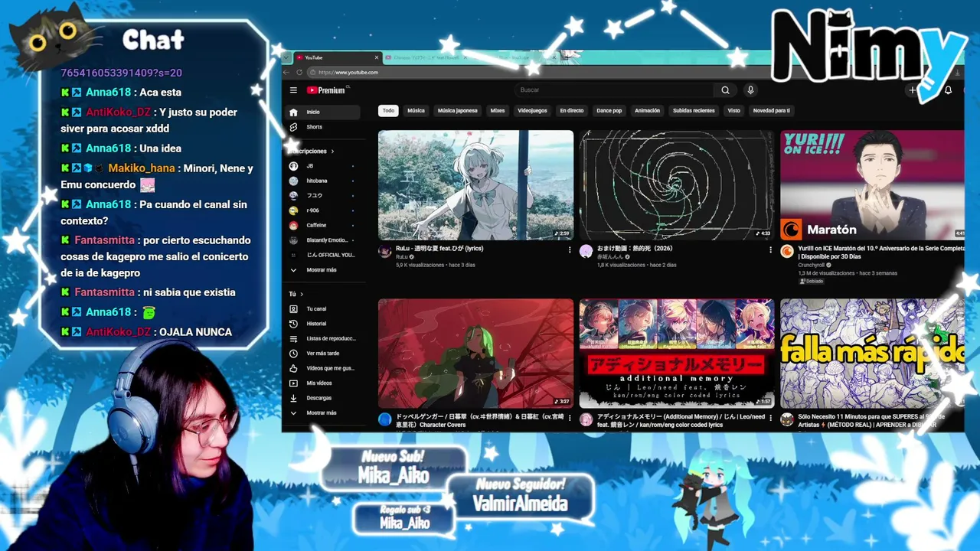Go to Inicio in the sidebar

[323, 112]
